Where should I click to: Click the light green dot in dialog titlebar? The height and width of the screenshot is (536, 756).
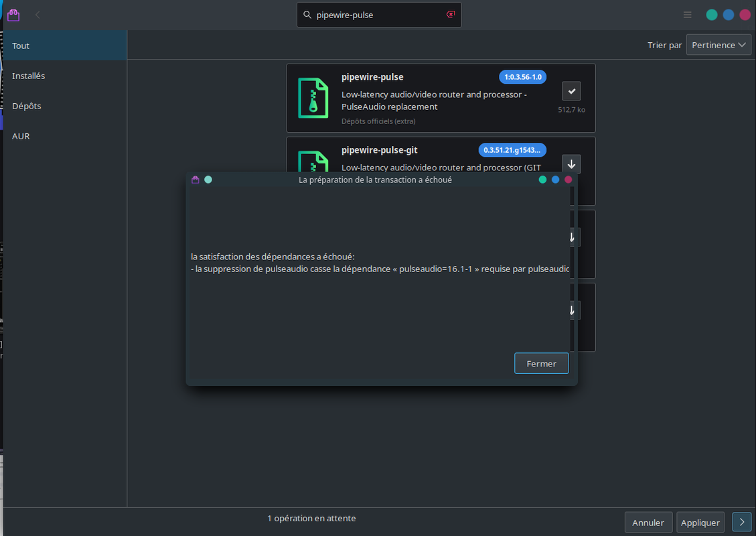pos(208,180)
